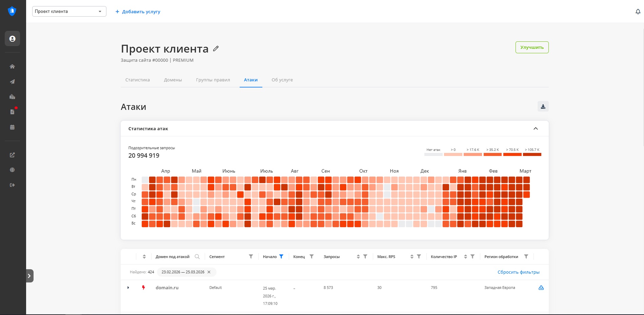Expand the left sidebar

[x=29, y=276]
